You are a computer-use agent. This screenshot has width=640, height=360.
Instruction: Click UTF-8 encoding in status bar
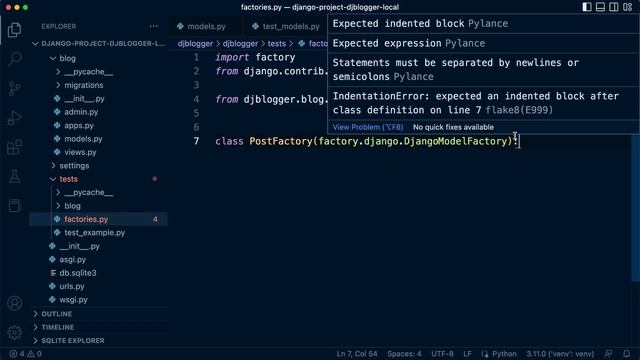click(442, 354)
